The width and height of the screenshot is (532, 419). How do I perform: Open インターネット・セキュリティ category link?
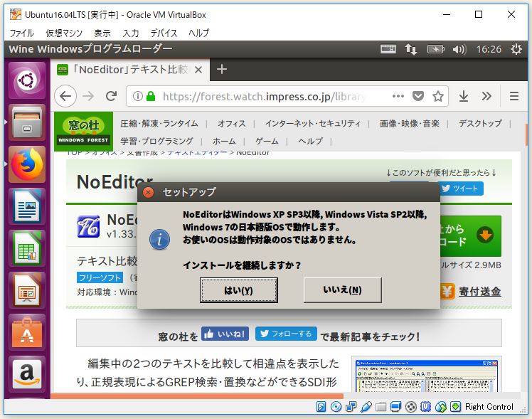(x=312, y=124)
